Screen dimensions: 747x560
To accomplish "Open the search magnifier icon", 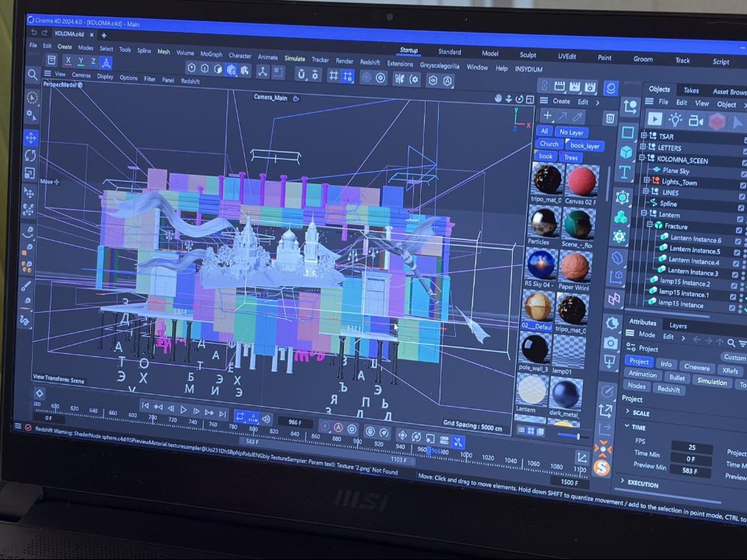I will (33, 75).
